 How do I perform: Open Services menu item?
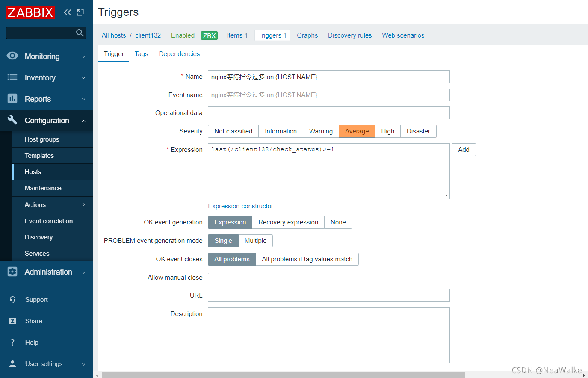[53, 254]
